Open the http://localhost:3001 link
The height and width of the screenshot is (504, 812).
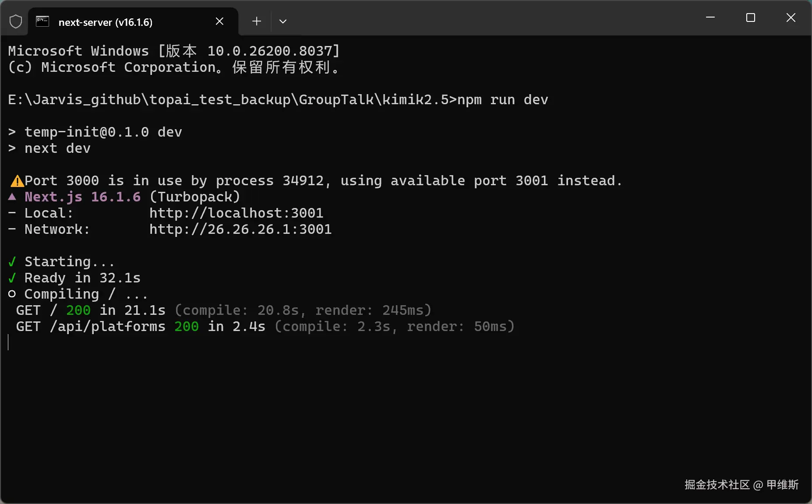(x=236, y=213)
